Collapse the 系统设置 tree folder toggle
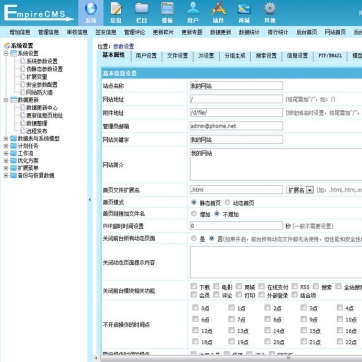Image resolution: width=362 pixels, height=362 pixels. click(x=6, y=53)
